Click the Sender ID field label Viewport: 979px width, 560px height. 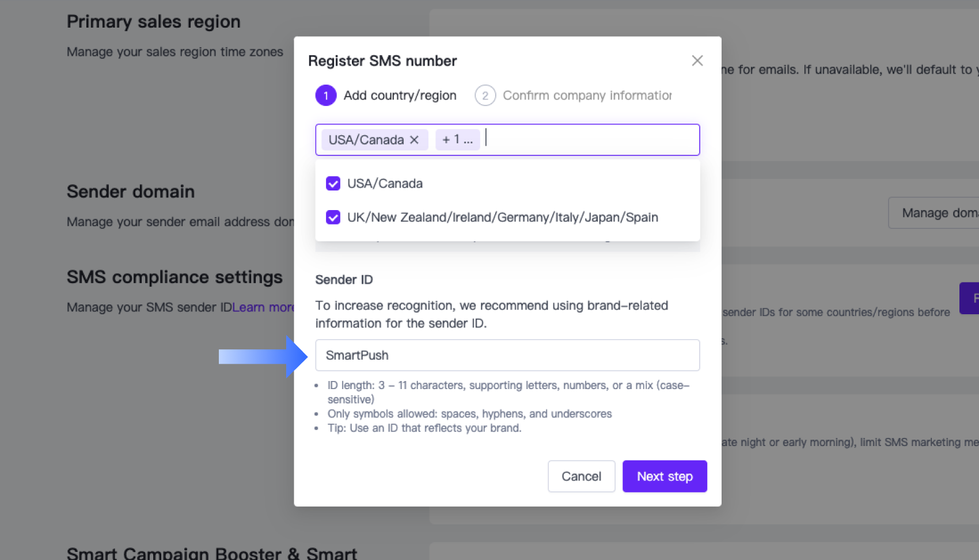click(x=344, y=280)
